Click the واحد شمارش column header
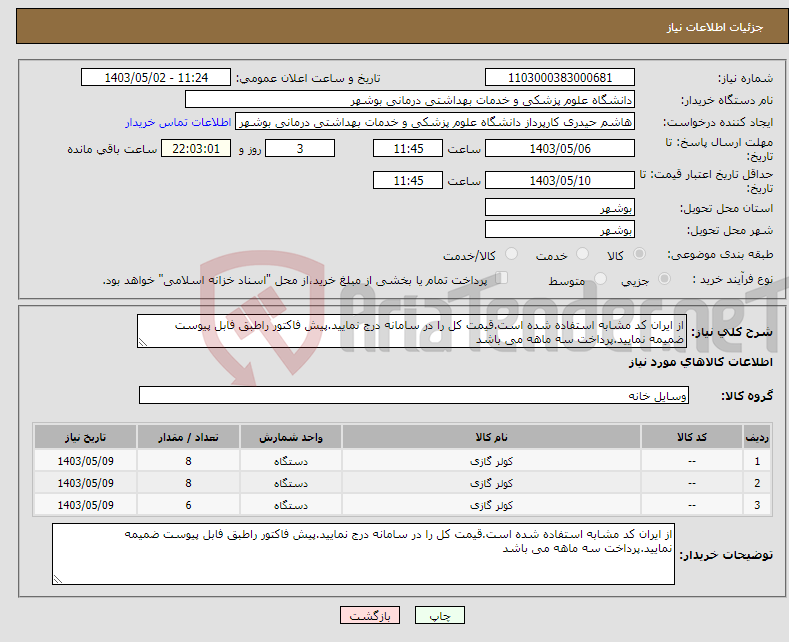The height and width of the screenshot is (642, 789). tap(291, 437)
